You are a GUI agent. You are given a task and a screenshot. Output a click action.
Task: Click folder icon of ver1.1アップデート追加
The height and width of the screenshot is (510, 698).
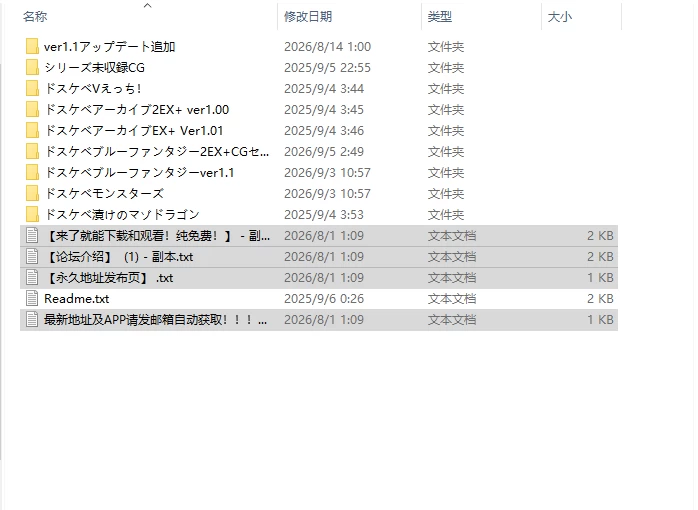point(32,46)
